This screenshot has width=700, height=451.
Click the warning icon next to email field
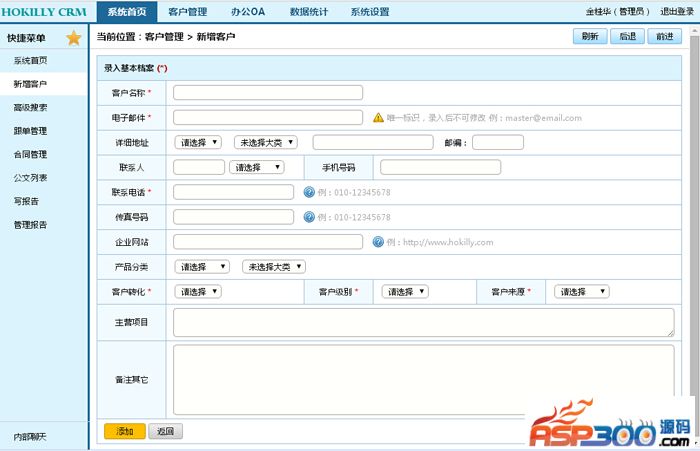378,117
